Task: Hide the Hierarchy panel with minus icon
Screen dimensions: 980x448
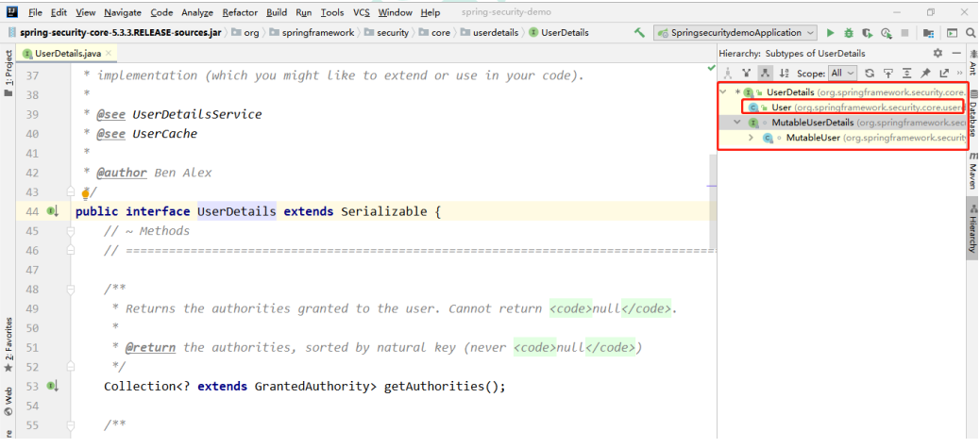Action: click(956, 53)
